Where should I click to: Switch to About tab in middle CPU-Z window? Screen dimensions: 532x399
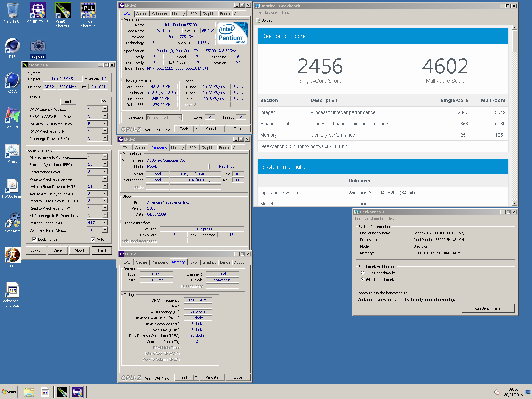(x=238, y=148)
